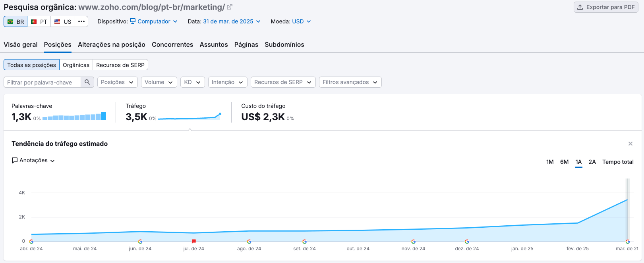Click the Custo do tráfego US$ 2,3K value
Screen dimensions: 644x263
coord(263,117)
